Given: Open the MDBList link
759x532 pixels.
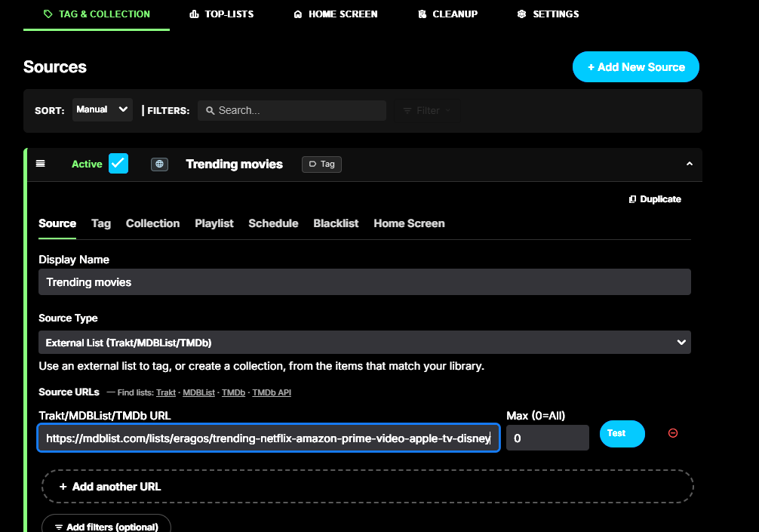Looking at the screenshot, I should pos(199,392).
